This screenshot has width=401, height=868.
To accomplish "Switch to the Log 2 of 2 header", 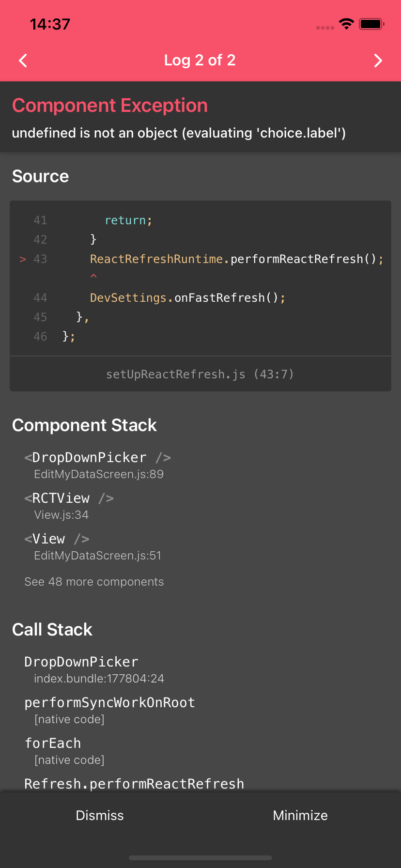I will tap(200, 60).
